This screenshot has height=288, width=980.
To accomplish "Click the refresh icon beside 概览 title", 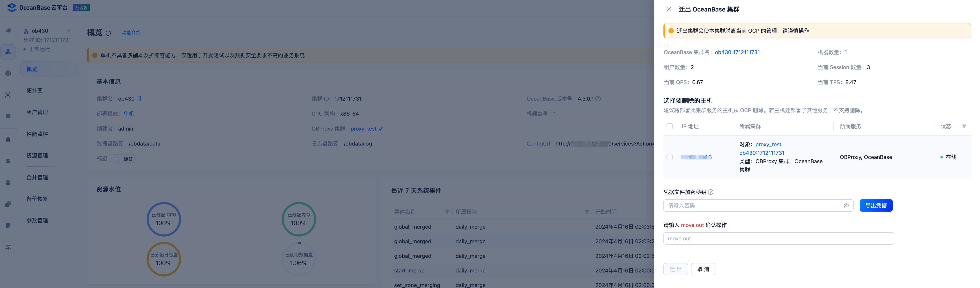I will pyautogui.click(x=108, y=33).
